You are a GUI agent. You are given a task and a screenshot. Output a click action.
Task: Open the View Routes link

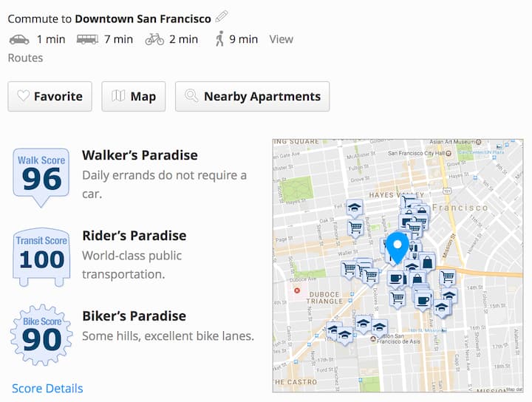(281, 39)
